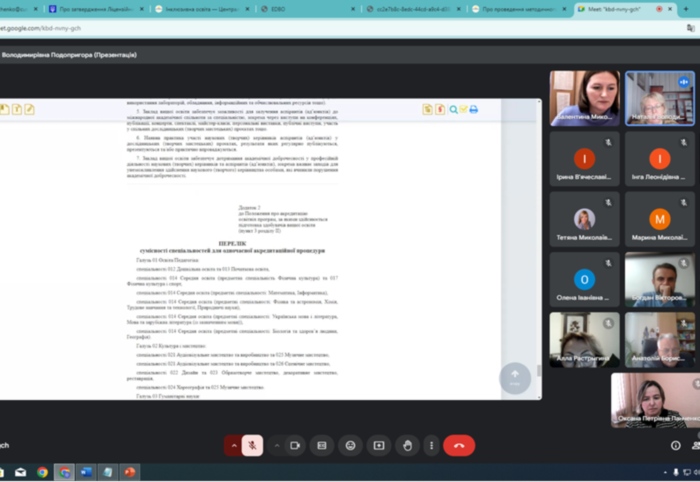Raise your hand in the meeting
Image resolution: width=700 pixels, height=482 pixels.
click(406, 445)
